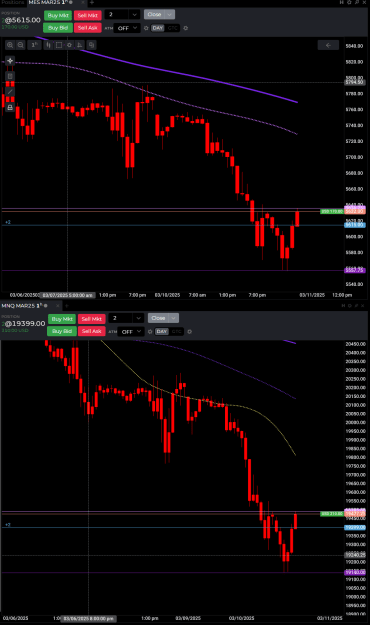
Task: Open the quantity dropdown arrow in the MES panel
Action: click(x=135, y=15)
